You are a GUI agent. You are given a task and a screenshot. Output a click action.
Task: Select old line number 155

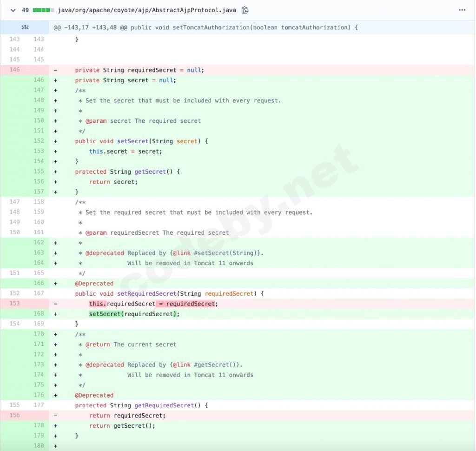14,405
